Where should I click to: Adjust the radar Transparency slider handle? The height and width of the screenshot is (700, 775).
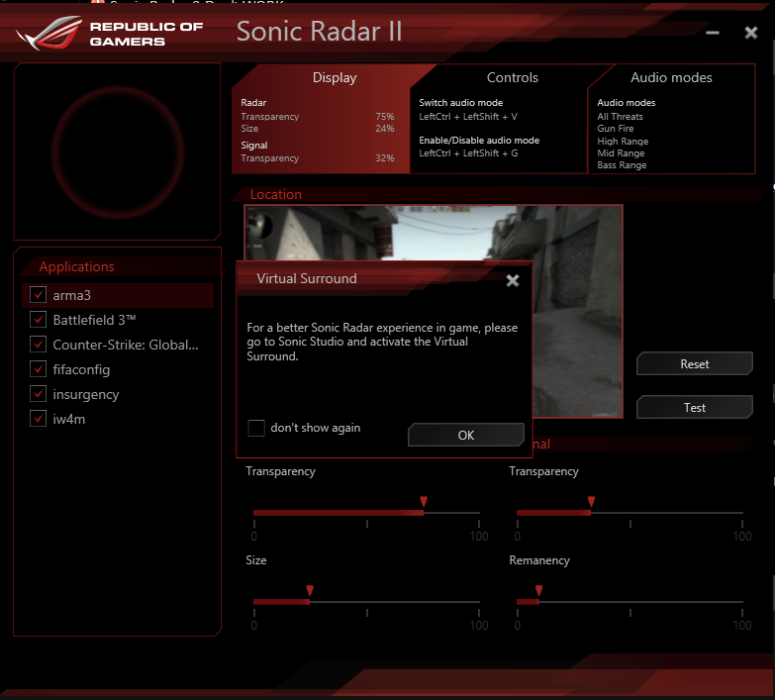coord(424,502)
